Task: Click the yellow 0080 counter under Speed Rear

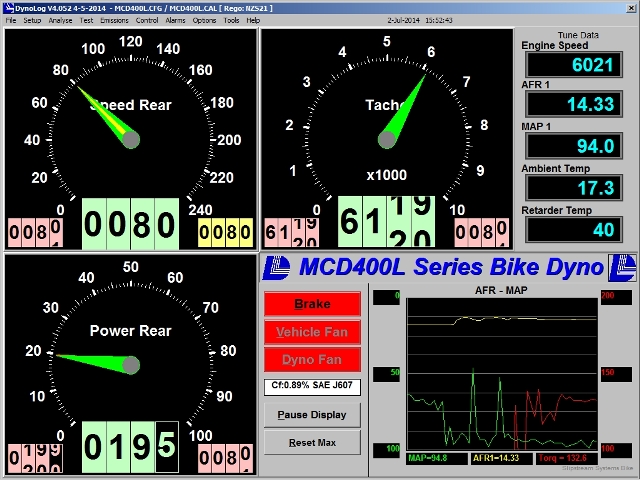Action: point(226,233)
